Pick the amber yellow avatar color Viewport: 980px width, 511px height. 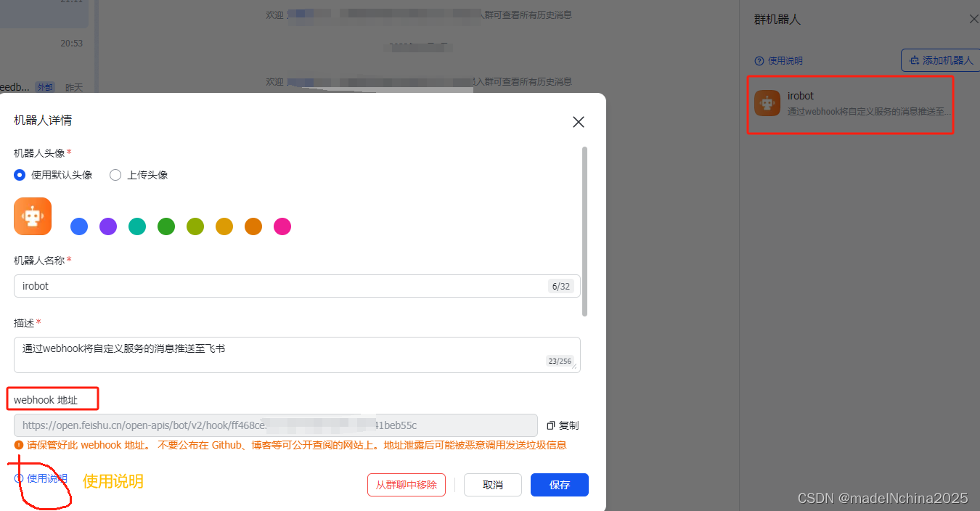(x=224, y=226)
